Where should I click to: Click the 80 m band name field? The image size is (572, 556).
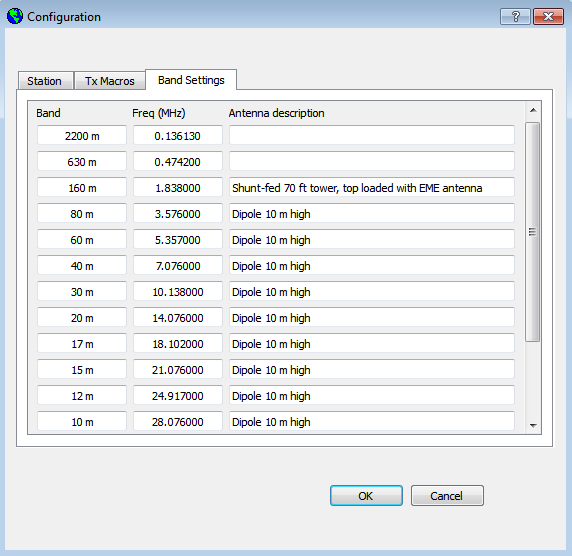[x=82, y=213]
